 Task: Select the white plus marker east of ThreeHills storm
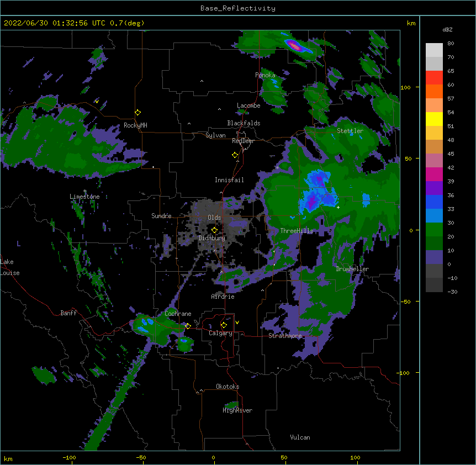pos(338,207)
